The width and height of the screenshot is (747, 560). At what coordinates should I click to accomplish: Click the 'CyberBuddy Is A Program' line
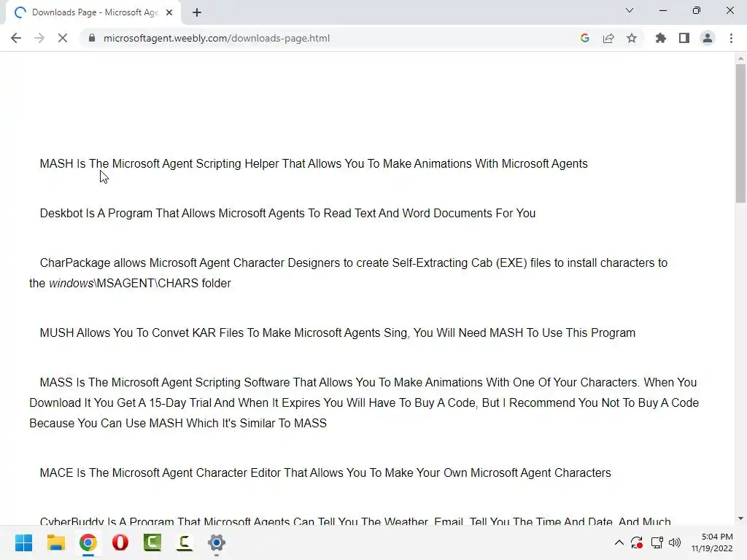click(355, 521)
